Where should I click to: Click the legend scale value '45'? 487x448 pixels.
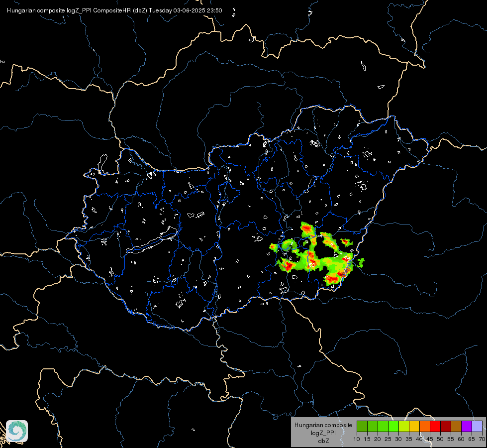[x=430, y=440]
